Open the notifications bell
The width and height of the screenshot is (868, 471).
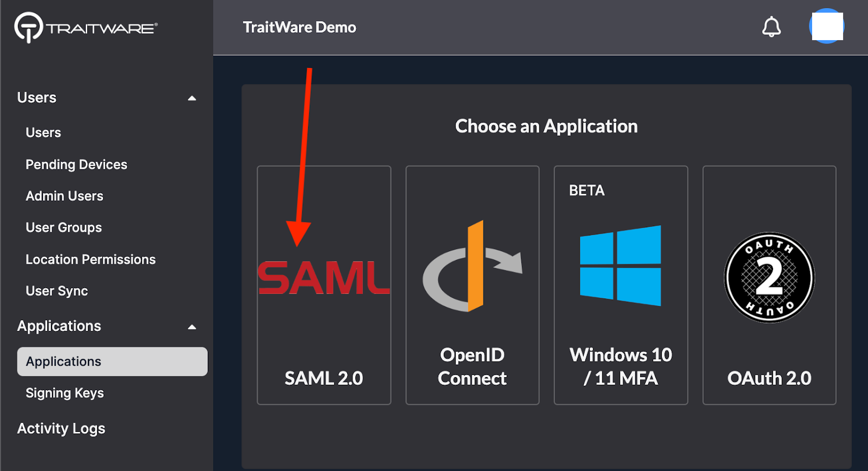(771, 27)
